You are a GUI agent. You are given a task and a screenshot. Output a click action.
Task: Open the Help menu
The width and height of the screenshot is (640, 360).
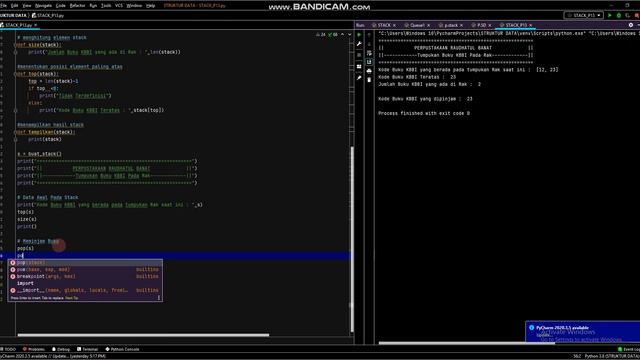tap(150, 6)
